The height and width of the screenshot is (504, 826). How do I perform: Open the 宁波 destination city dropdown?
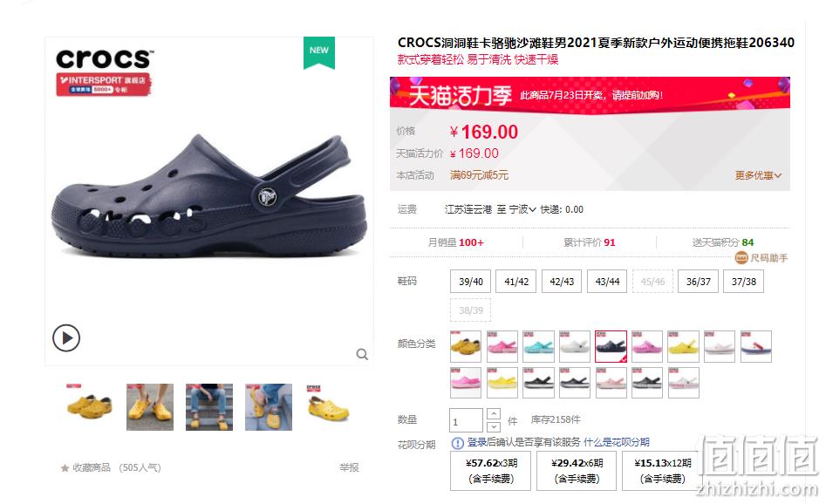point(522,209)
